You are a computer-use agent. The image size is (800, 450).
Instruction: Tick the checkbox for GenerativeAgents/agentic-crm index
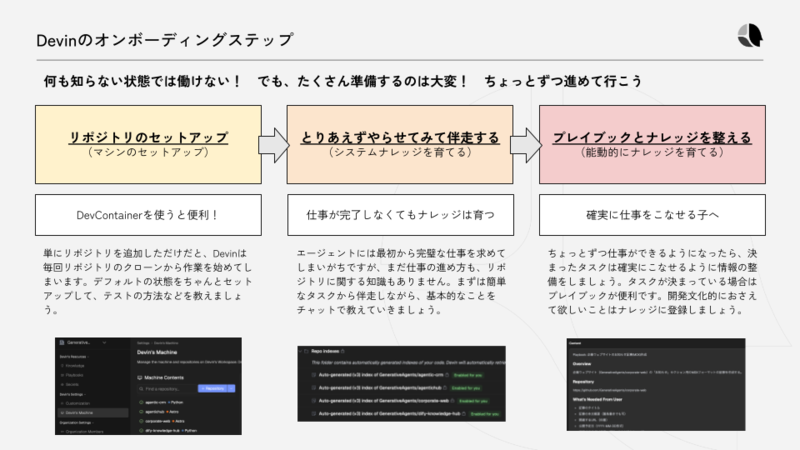[314, 375]
